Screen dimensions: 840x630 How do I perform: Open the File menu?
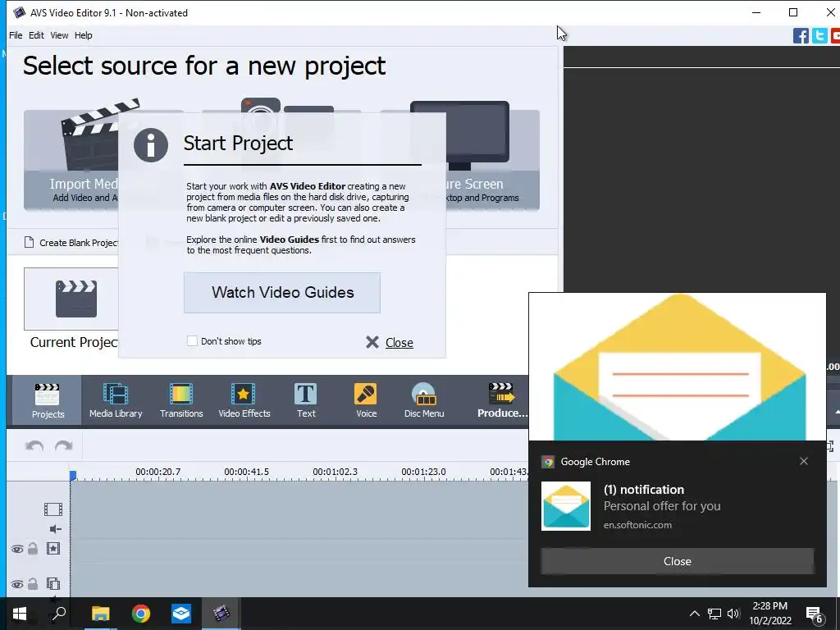(16, 35)
